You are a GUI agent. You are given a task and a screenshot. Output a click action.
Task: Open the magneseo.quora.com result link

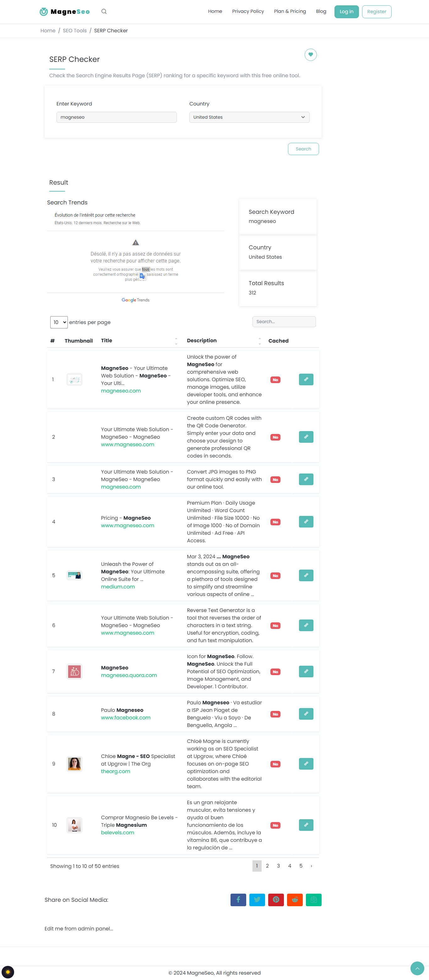pyautogui.click(x=129, y=675)
